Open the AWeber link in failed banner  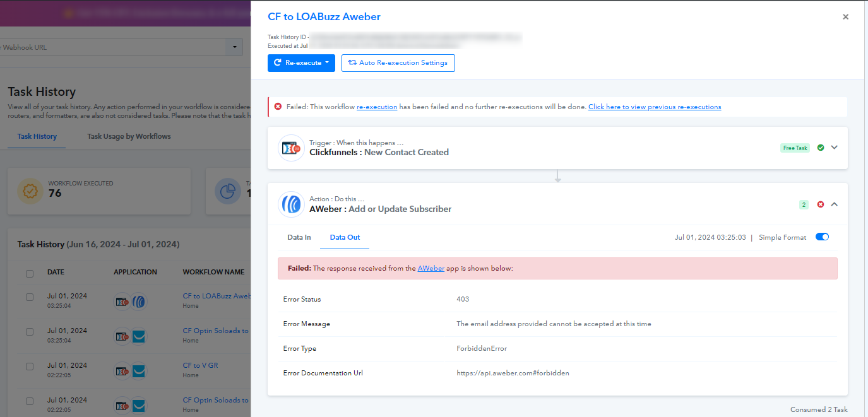click(431, 268)
